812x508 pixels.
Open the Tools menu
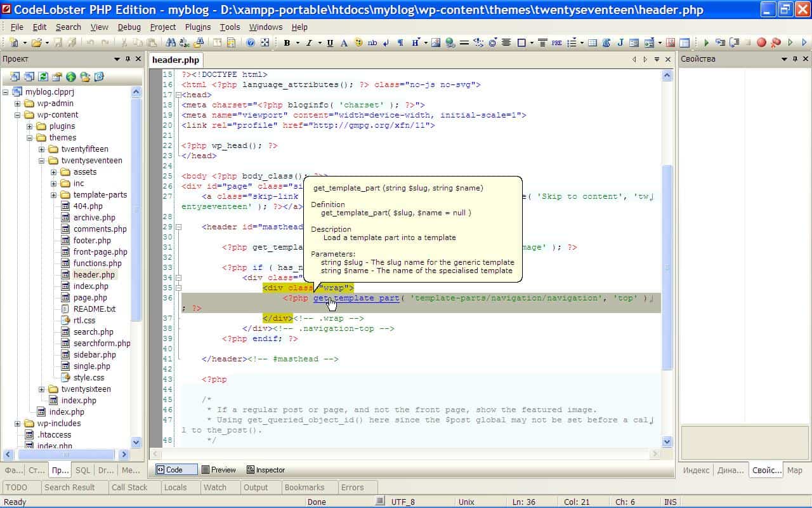pos(230,27)
